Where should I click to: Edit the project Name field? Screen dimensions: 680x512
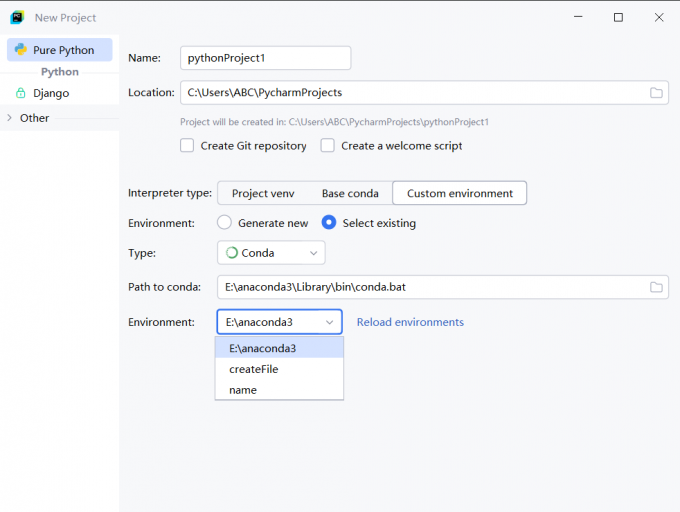[265, 58]
